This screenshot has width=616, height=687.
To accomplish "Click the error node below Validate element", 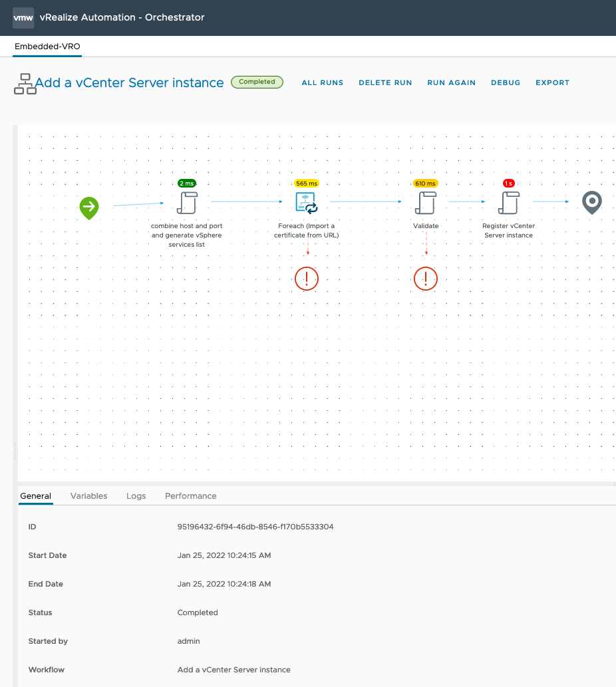I will pyautogui.click(x=426, y=279).
